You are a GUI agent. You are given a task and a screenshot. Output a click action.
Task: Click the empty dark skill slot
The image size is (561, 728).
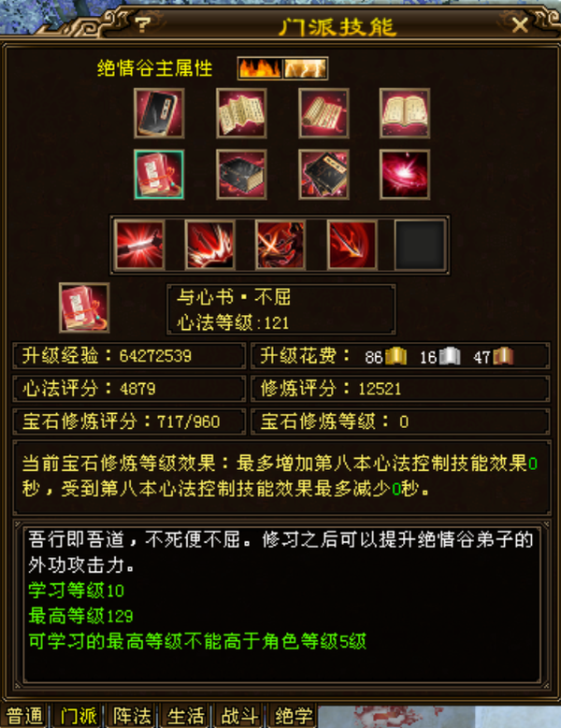tap(420, 245)
